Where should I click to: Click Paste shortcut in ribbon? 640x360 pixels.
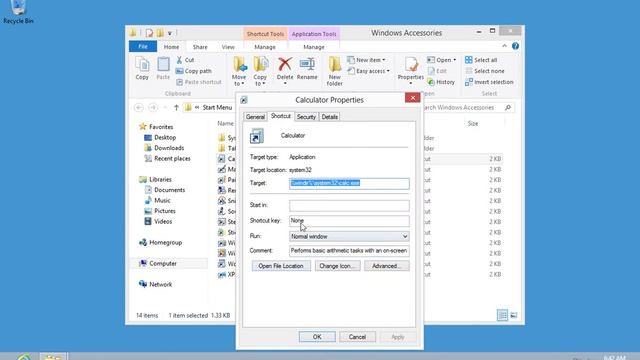point(199,82)
